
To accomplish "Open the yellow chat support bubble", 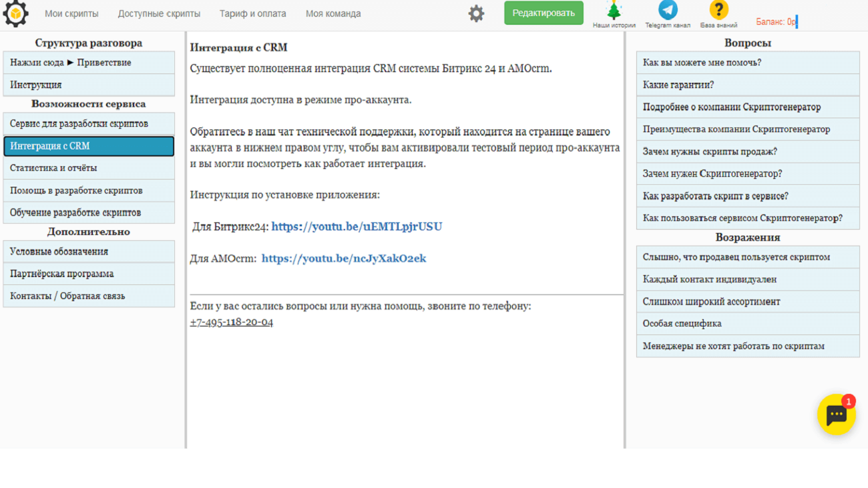I will click(836, 415).
